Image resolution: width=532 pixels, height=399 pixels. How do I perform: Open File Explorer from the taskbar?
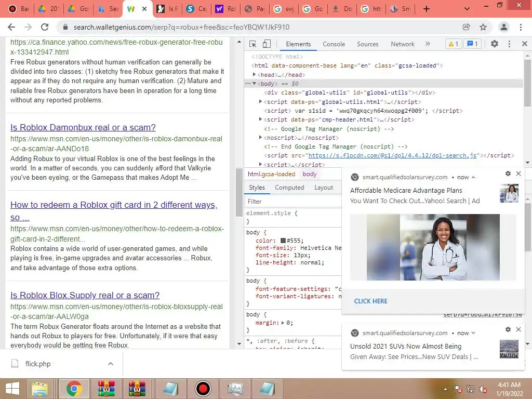(40, 389)
